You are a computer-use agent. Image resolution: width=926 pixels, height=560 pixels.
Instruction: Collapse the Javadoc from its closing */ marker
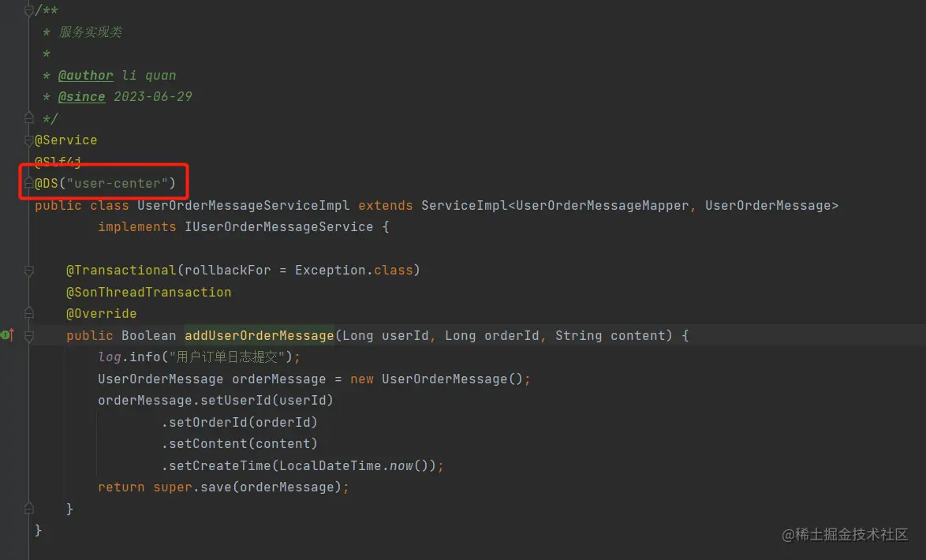coord(29,118)
